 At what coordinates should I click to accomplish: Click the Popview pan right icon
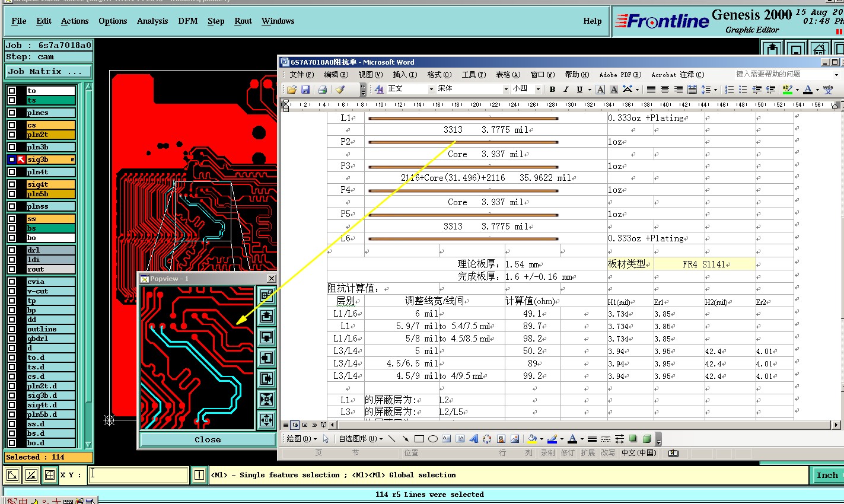point(266,378)
